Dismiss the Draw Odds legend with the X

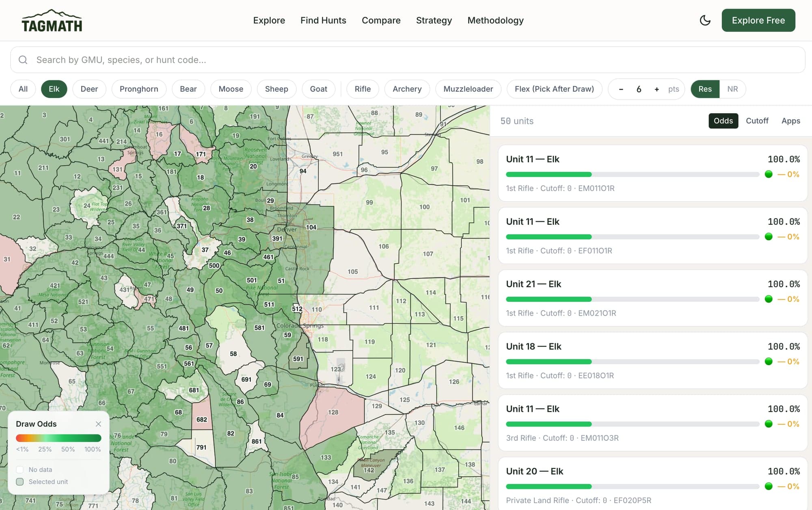point(98,424)
